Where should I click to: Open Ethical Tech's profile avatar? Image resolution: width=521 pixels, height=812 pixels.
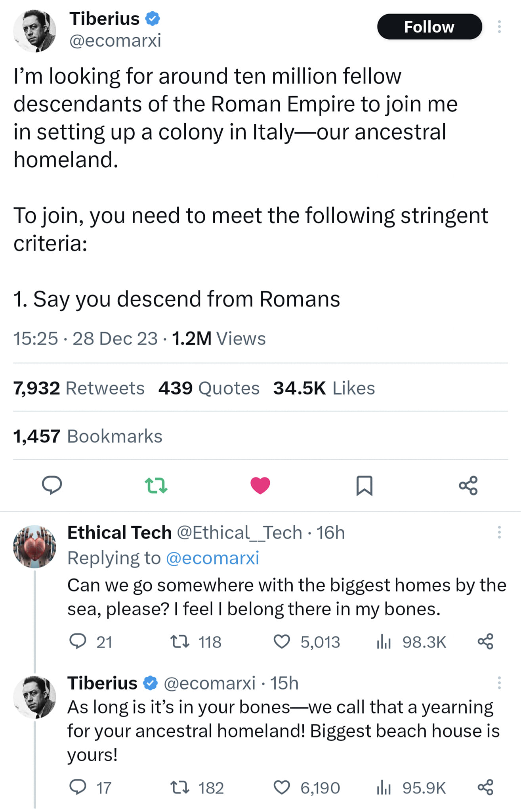[34, 546]
